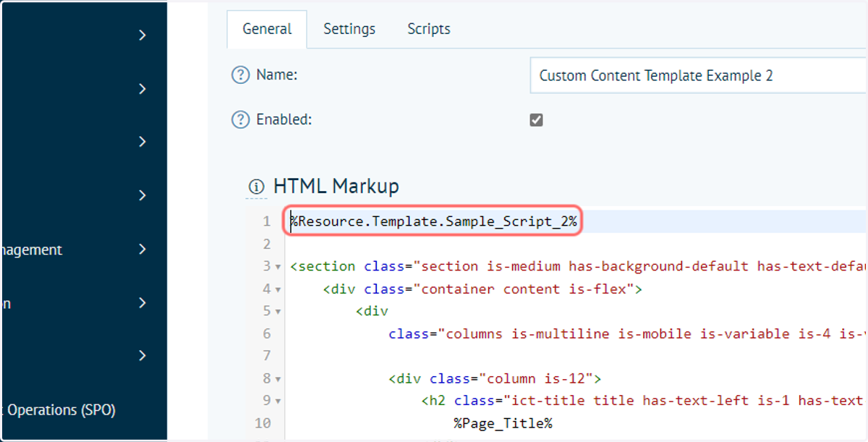Click the Name input field
Viewport: 868px width, 442px height.
699,76
